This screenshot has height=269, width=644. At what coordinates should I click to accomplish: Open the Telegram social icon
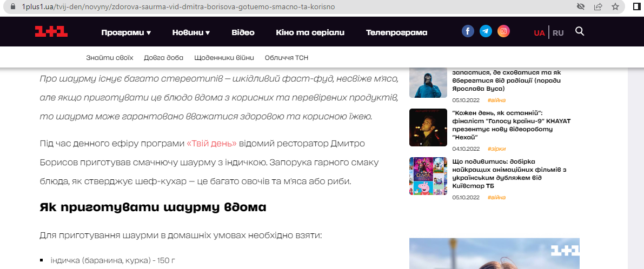[x=486, y=31]
